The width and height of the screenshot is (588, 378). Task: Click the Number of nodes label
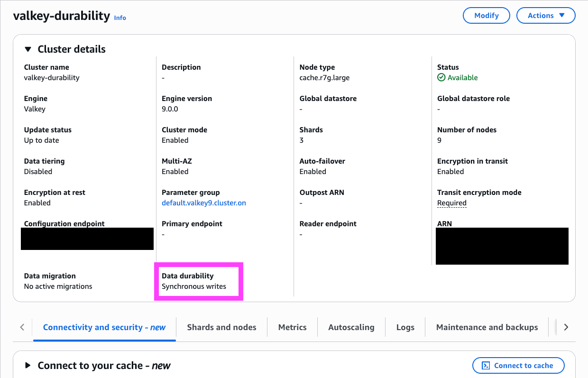click(x=467, y=130)
